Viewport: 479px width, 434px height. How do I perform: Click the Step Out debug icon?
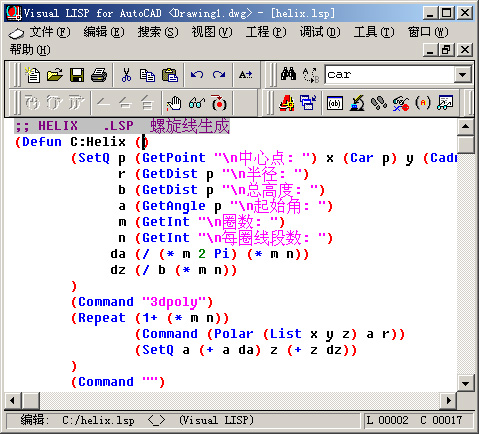click(76, 103)
